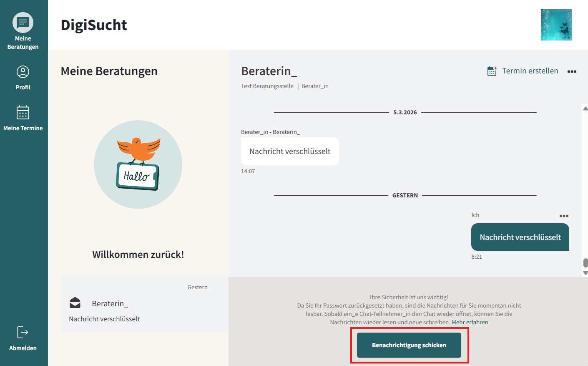The height and width of the screenshot is (366, 588).
Task: Click the chat scrollbar thumb
Action: (x=585, y=263)
